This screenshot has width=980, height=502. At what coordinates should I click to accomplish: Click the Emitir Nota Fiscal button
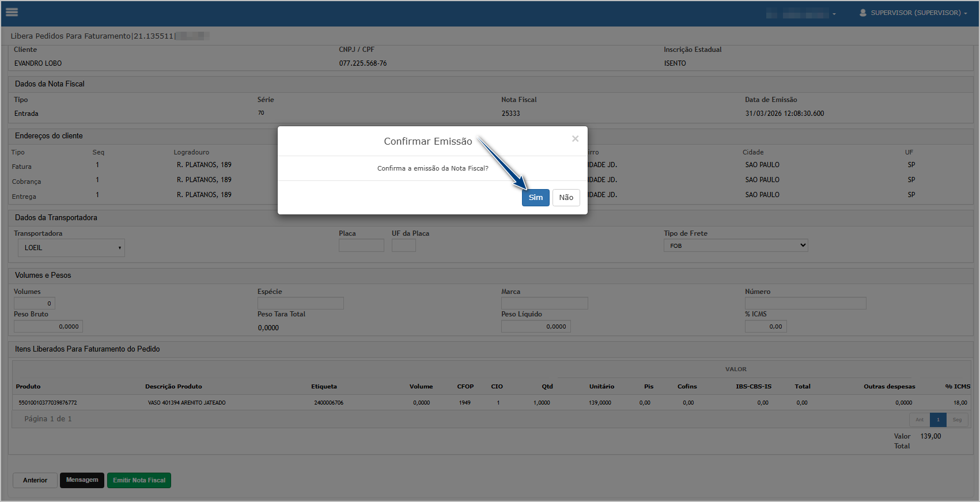139,480
